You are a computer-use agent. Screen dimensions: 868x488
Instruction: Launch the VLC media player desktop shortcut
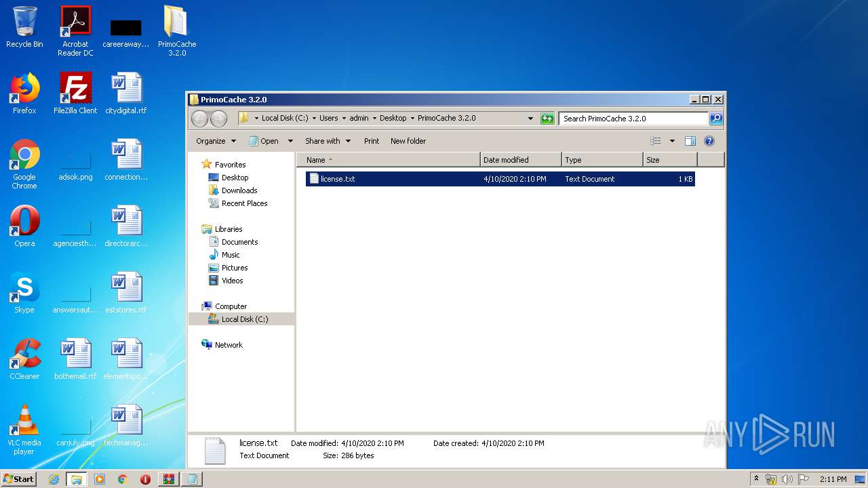(24, 430)
